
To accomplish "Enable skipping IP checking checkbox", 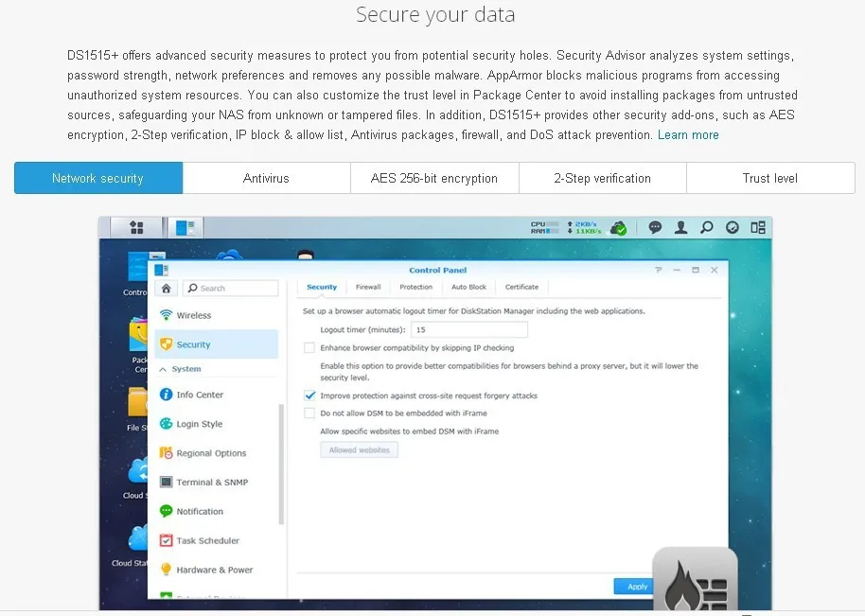I will (309, 348).
